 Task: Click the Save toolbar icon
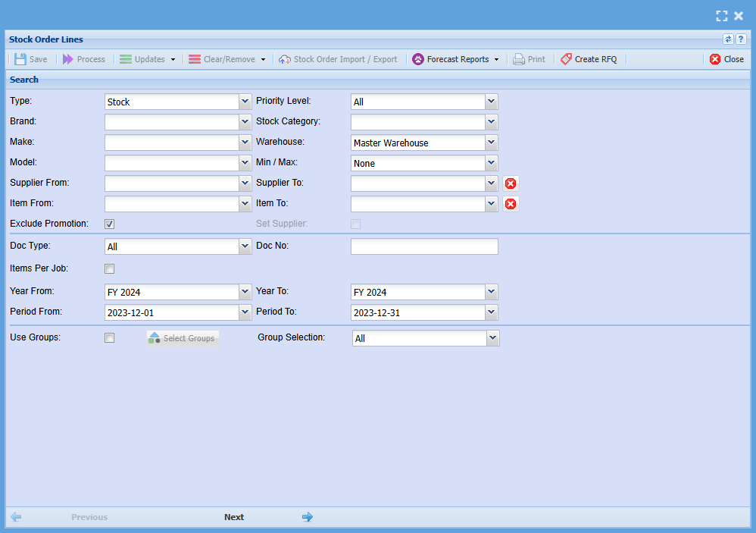click(x=20, y=59)
